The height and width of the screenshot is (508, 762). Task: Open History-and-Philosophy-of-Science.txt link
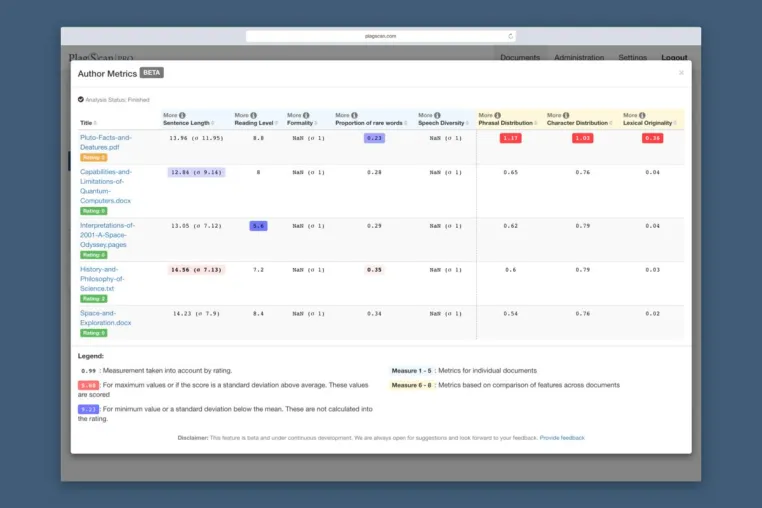tap(102, 279)
